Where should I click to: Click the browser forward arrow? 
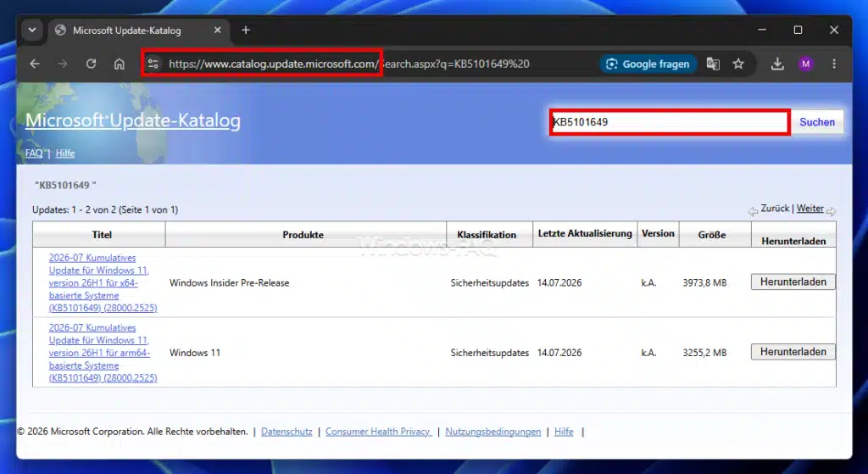(x=63, y=64)
